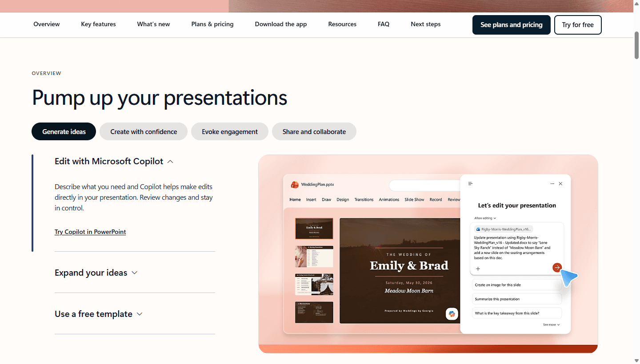This screenshot has height=364, width=640.
Task: Click PowerPoint logo beside WeddingPlan.pptx
Action: click(x=295, y=185)
